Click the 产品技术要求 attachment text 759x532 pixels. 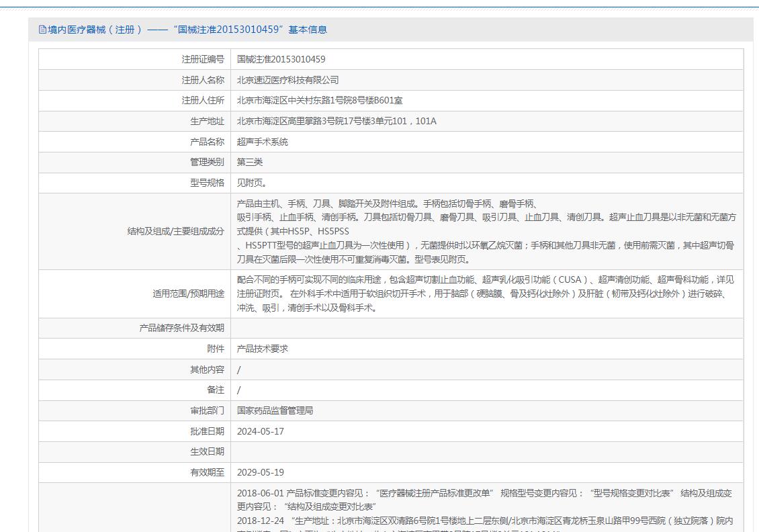(x=262, y=349)
